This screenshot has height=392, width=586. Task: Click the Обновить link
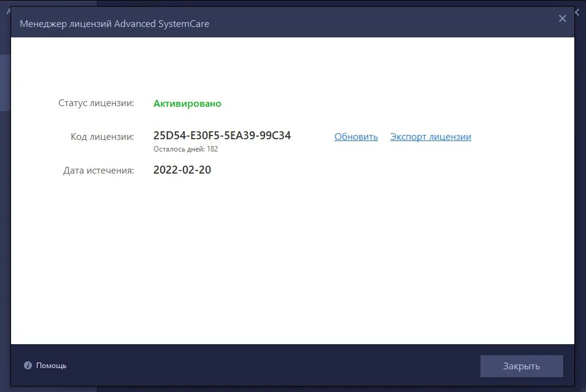[356, 137]
